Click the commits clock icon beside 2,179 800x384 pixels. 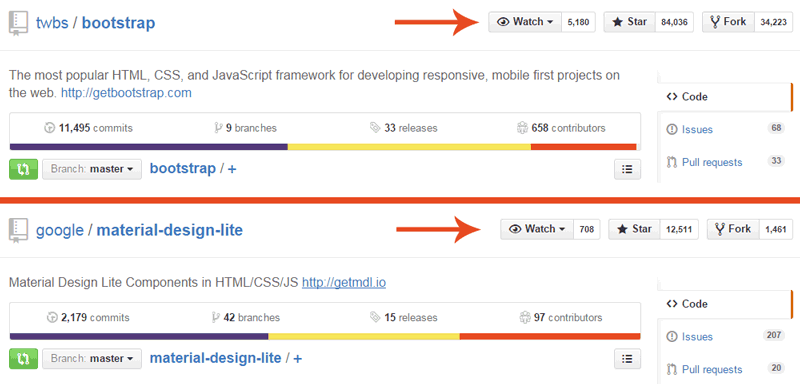click(x=52, y=318)
